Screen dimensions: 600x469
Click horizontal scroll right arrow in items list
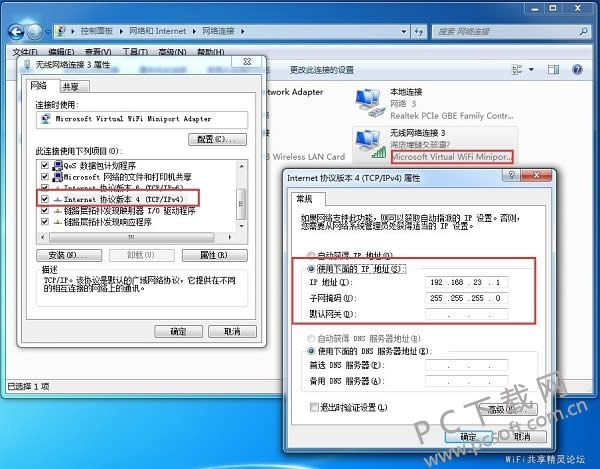230,238
